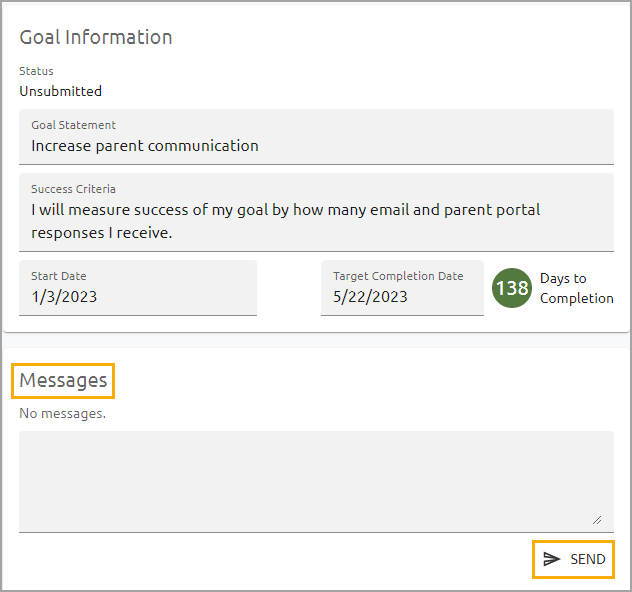Select the "No messages." text

62,413
